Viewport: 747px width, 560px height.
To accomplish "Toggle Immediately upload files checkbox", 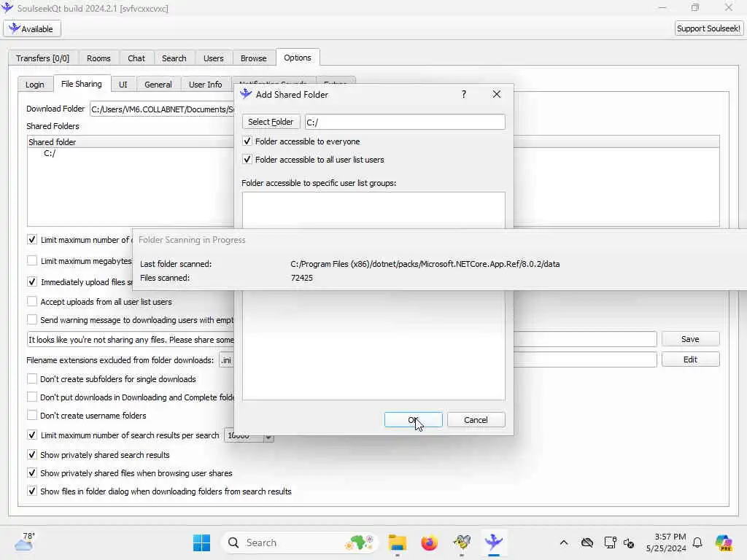I will click(x=32, y=282).
